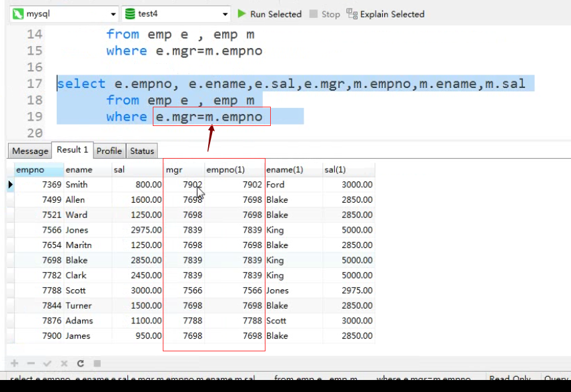571x392 pixels.
Task: Select the Scott cell in ename(1) column
Action: click(294, 321)
